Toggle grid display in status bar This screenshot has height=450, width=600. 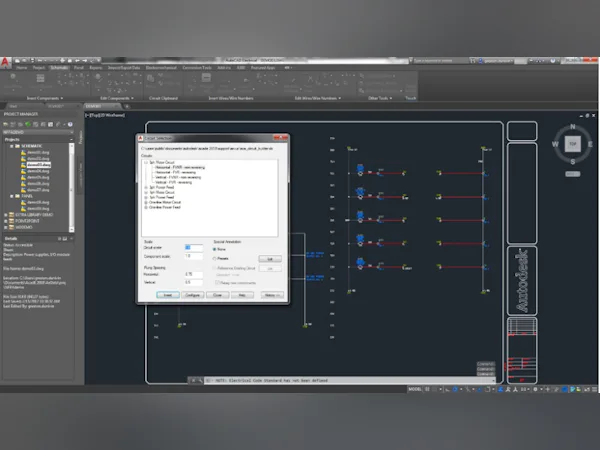pos(427,389)
